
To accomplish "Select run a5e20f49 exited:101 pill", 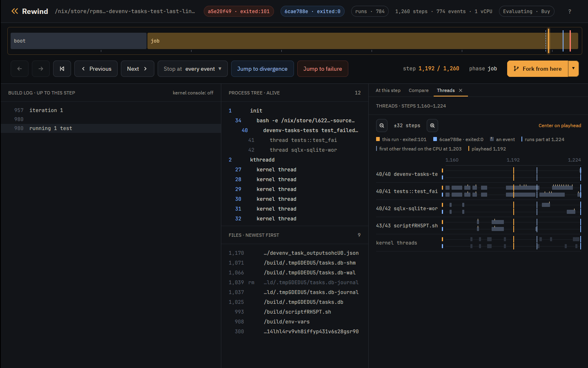I will pyautogui.click(x=238, y=11).
